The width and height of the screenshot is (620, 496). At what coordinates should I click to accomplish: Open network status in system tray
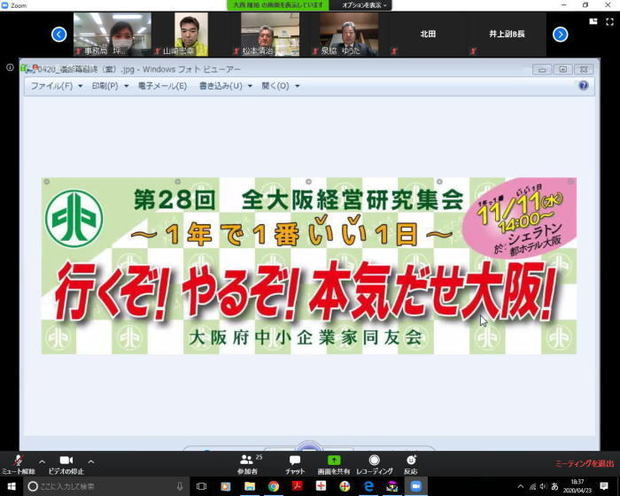(532, 487)
